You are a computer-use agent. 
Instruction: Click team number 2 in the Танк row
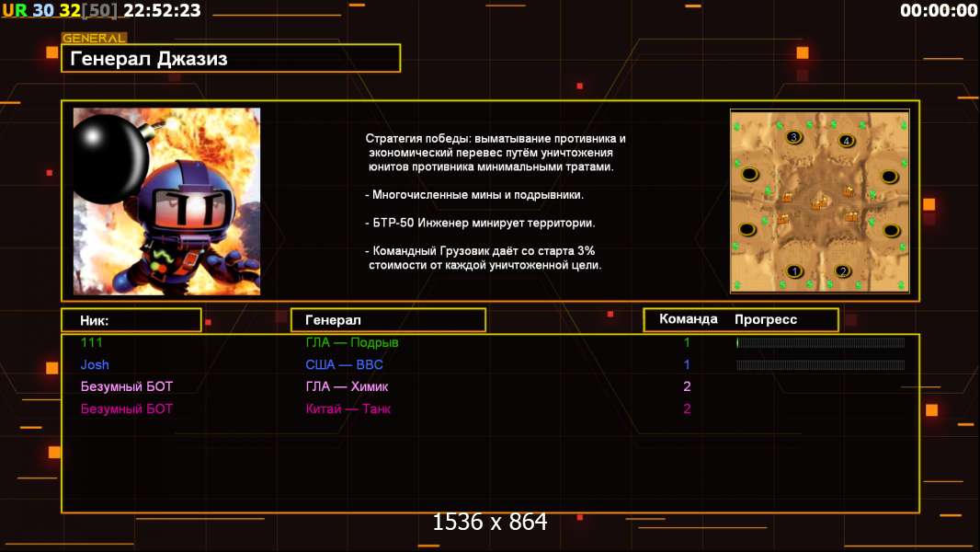point(687,408)
